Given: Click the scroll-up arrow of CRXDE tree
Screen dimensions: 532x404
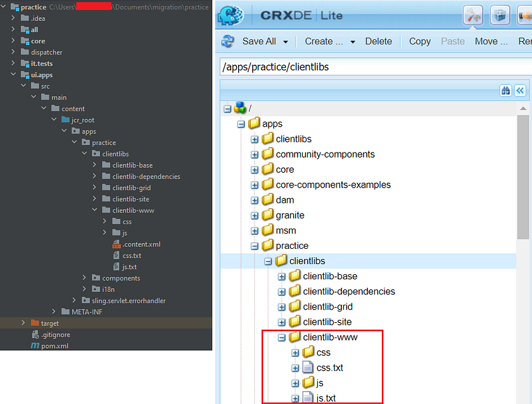Looking at the screenshot, I should 523,108.
